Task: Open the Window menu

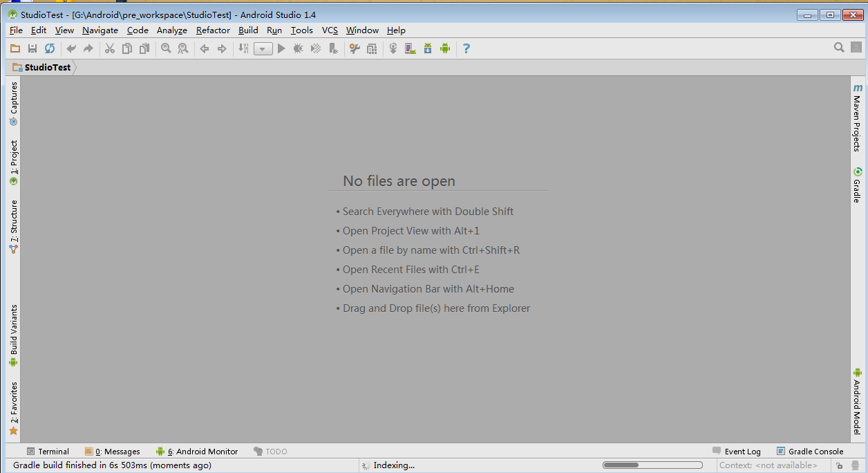Action: (362, 30)
